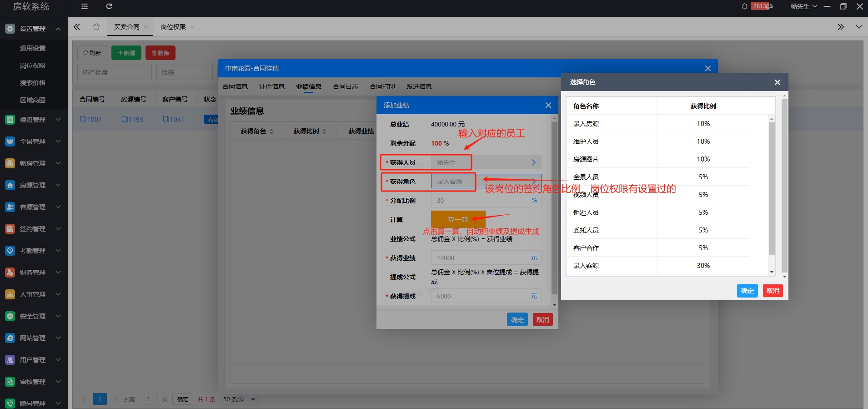Click the red 删除 button
This screenshot has height=409, width=868.
(x=161, y=53)
